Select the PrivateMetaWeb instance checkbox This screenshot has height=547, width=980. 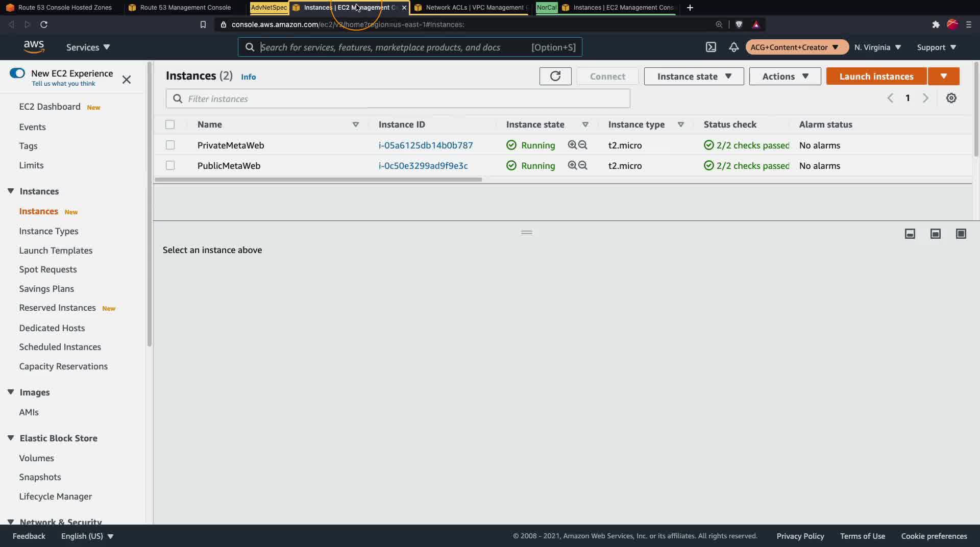pos(170,145)
